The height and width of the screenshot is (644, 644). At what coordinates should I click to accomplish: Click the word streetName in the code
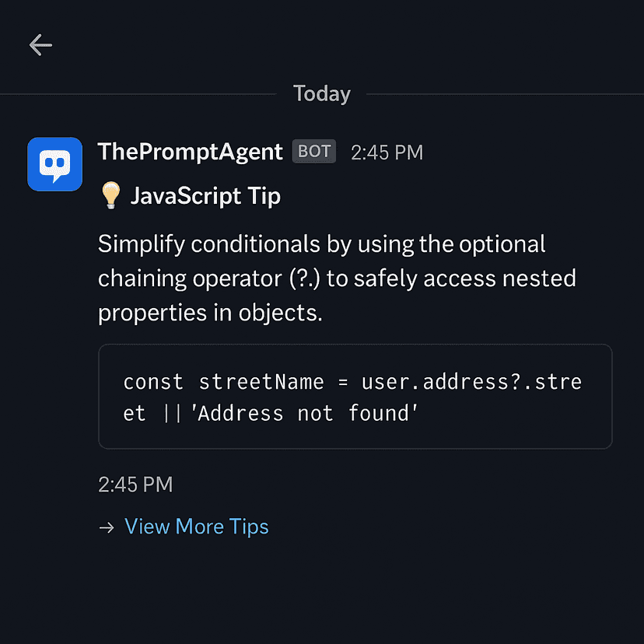click(x=261, y=382)
